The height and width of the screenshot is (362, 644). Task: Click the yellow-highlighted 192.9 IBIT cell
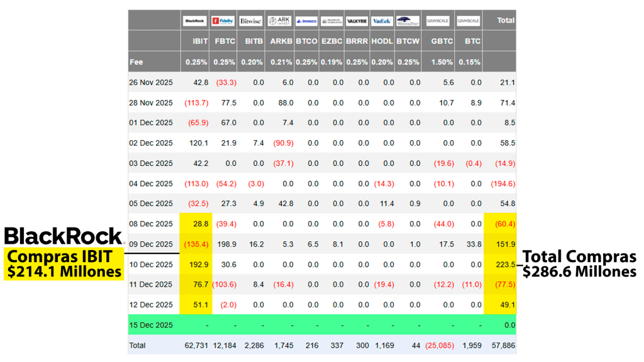[x=198, y=265]
